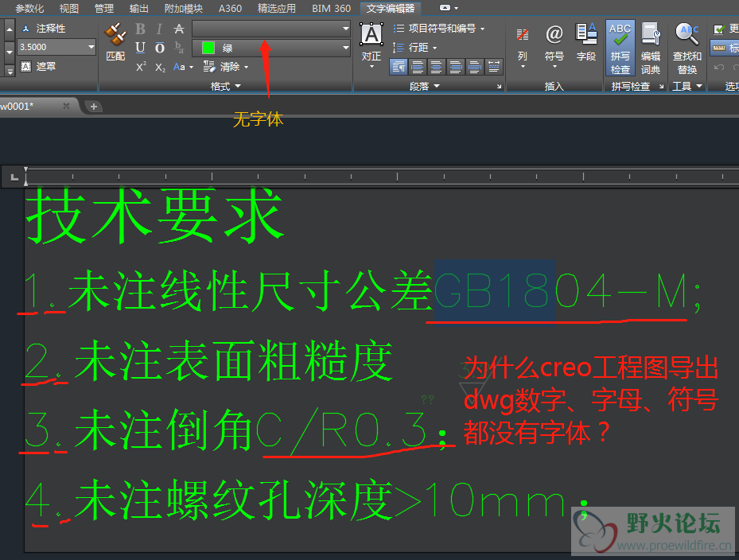Expand the 工具 tools panel
This screenshot has height=560, width=739.
tap(687, 86)
